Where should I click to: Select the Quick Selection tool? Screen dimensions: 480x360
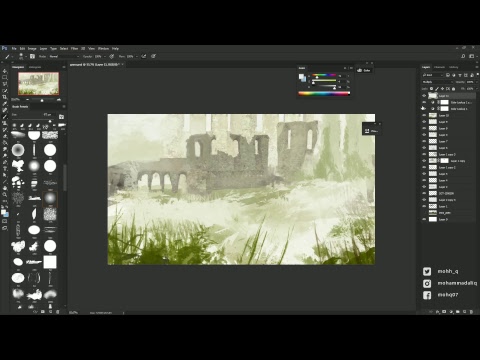coord(5,90)
